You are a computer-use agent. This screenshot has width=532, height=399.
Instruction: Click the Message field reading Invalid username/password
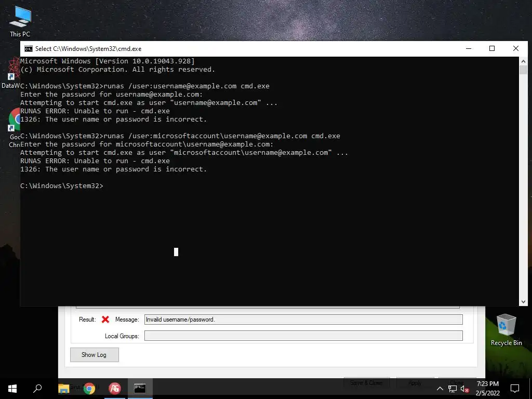pyautogui.click(x=303, y=320)
